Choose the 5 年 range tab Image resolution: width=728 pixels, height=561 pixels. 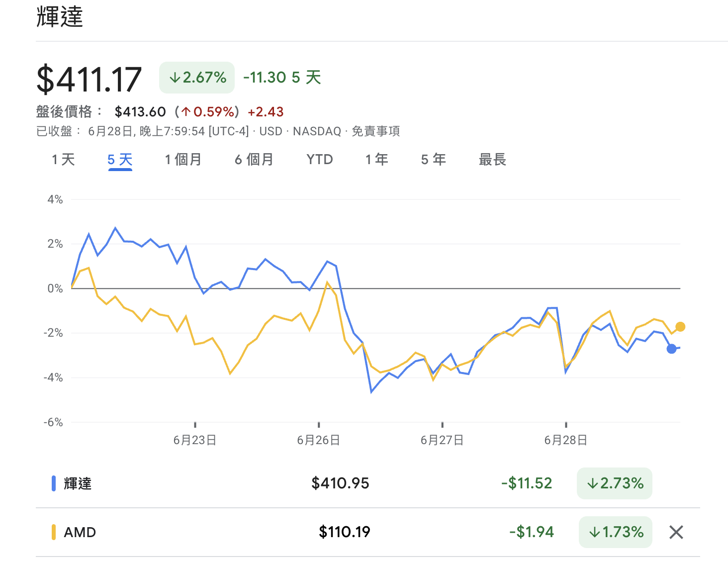tap(433, 160)
